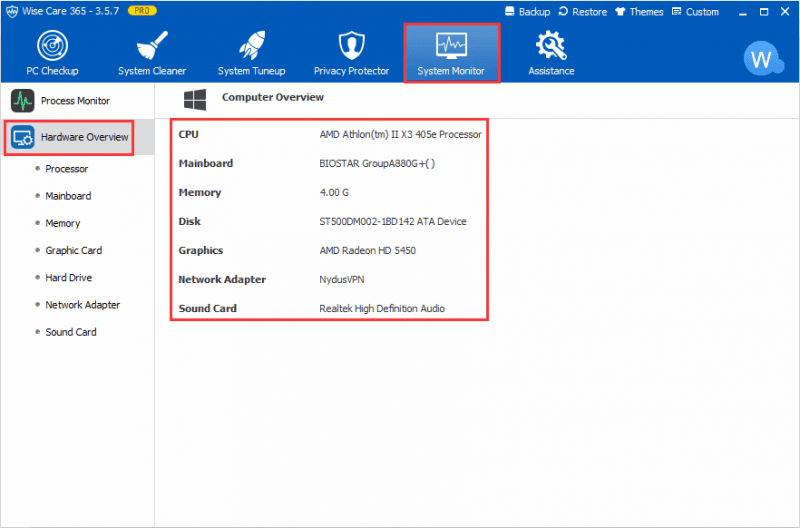Select Network Adapter in sidebar

point(82,305)
